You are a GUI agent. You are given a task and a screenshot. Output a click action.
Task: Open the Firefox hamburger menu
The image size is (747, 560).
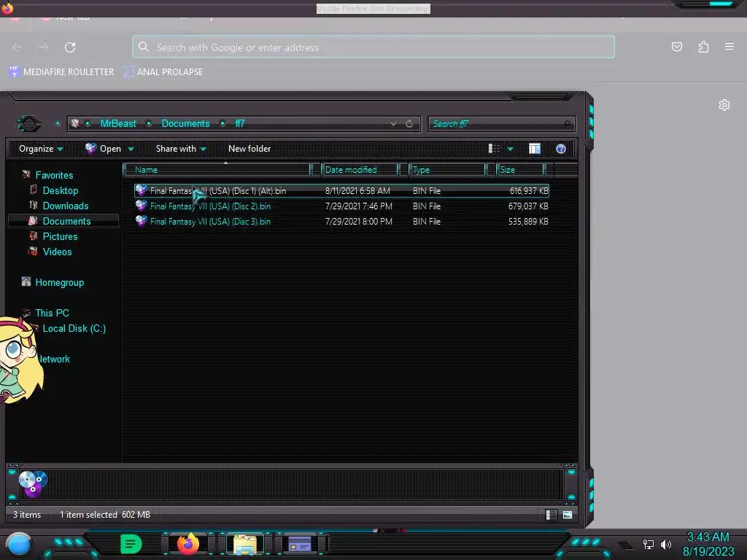(x=729, y=47)
